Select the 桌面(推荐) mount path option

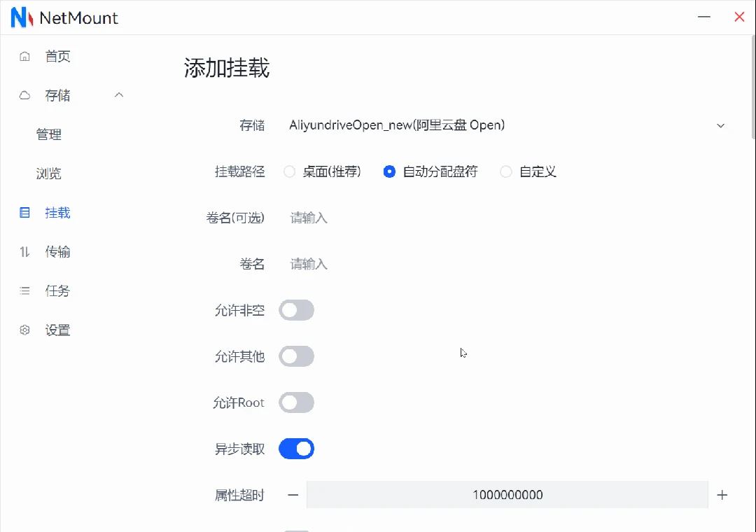click(323, 171)
